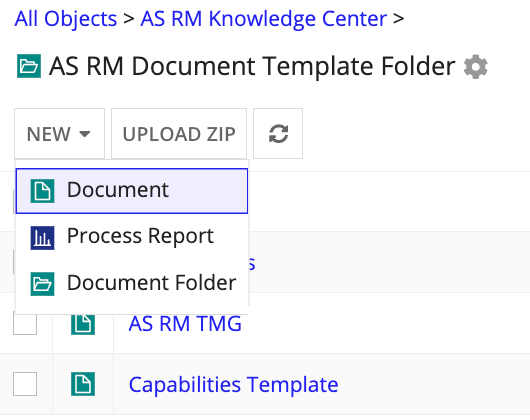Open the AS RM TMG document link

pyautogui.click(x=185, y=324)
